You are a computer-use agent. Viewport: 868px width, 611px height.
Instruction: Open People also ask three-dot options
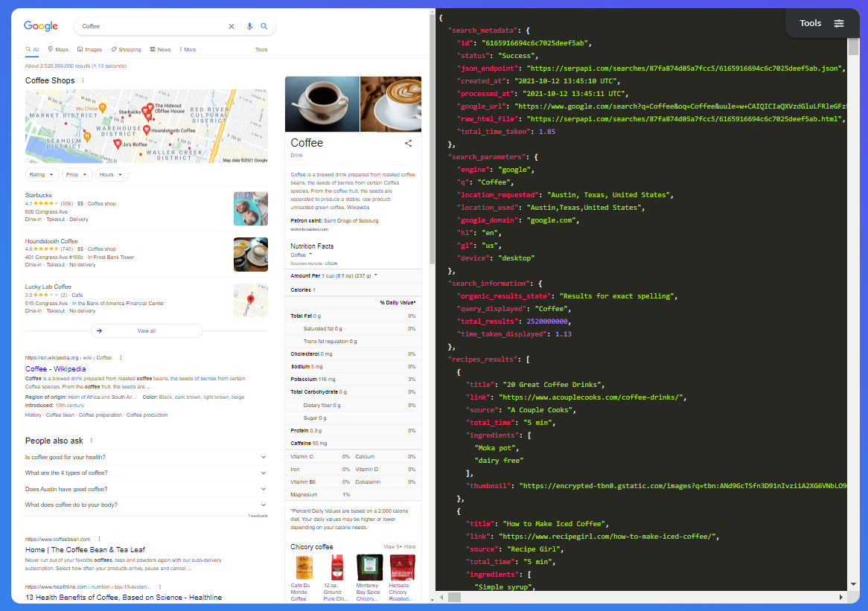92,441
